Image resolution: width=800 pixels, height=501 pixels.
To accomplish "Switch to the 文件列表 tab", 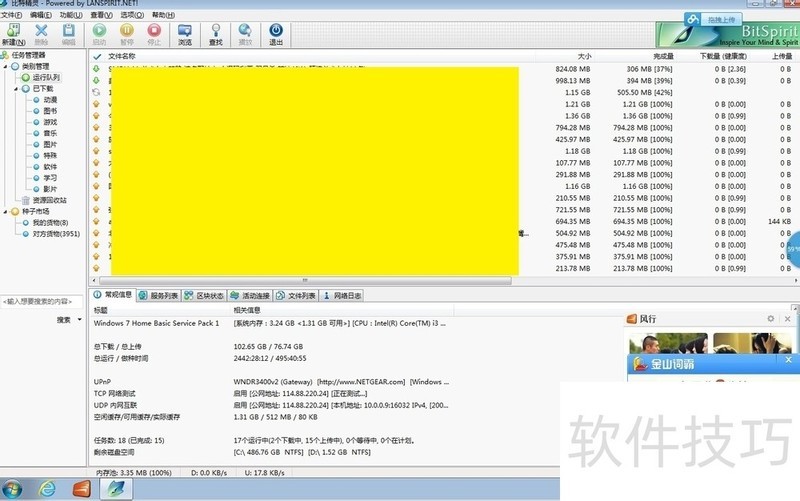I will pos(296,295).
